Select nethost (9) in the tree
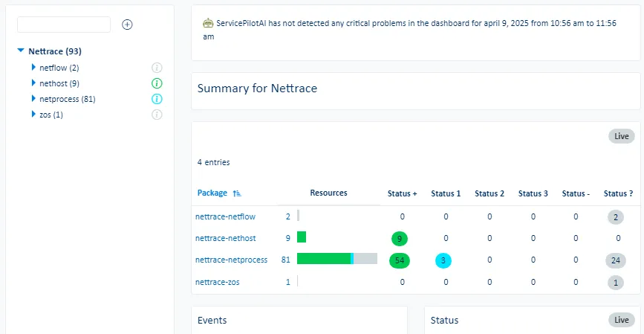Viewport: 644px width, 334px height. (x=59, y=83)
